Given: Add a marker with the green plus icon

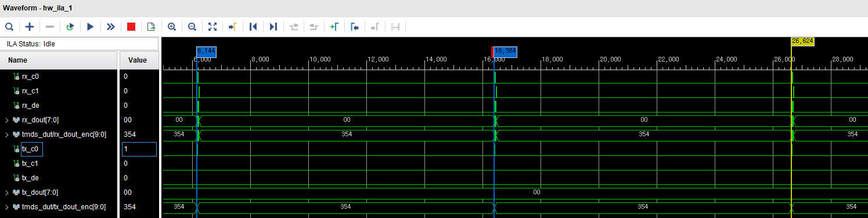Looking at the screenshot, I should (x=334, y=27).
